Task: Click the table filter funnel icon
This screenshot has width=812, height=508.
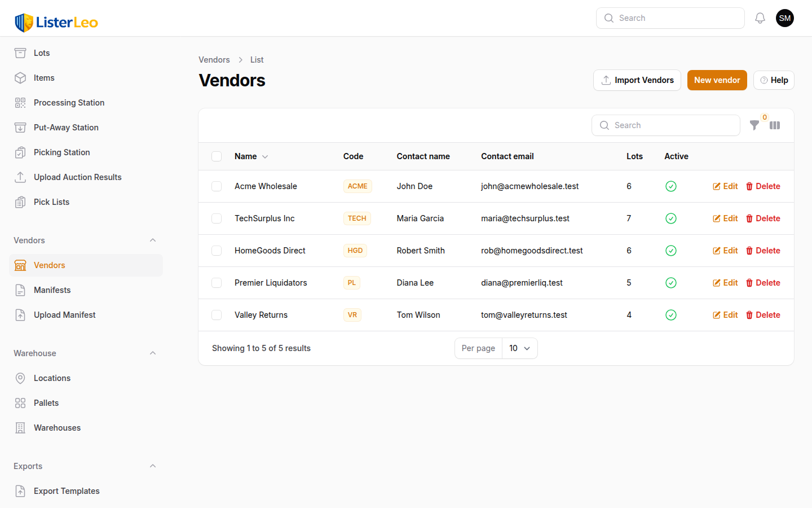Action: [x=754, y=125]
